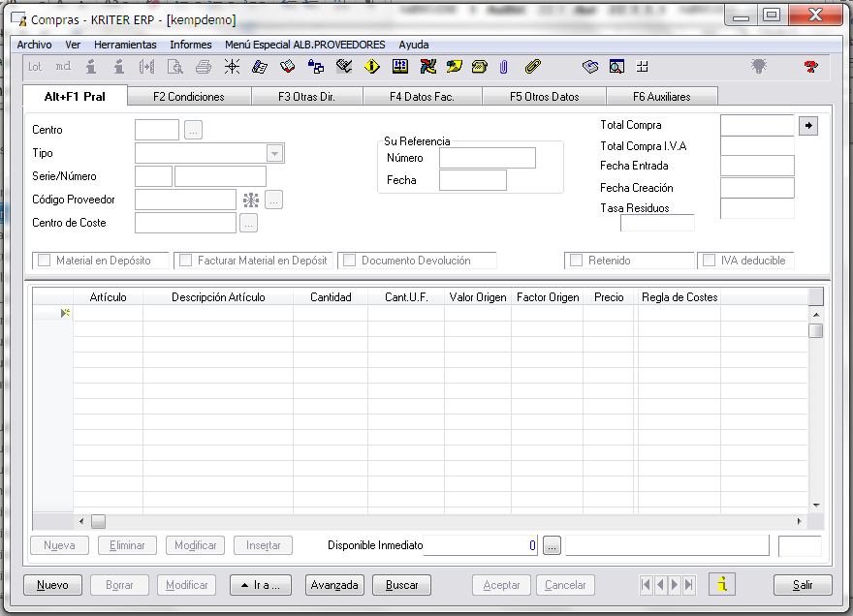
Task: Switch to the F3 Otras Dir. tab
Action: [x=306, y=97]
